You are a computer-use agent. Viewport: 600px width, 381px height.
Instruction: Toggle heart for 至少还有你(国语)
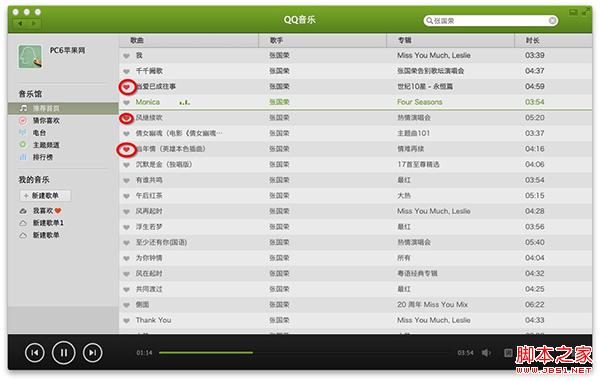tap(126, 243)
